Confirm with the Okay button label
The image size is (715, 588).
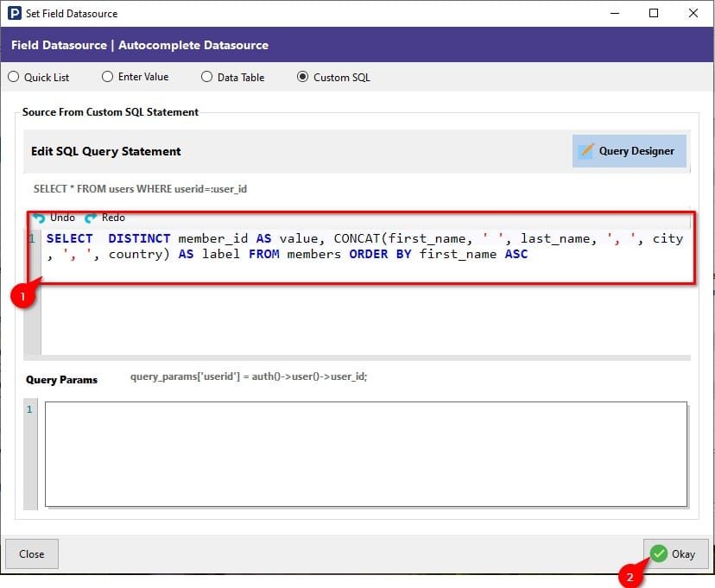tap(683, 554)
